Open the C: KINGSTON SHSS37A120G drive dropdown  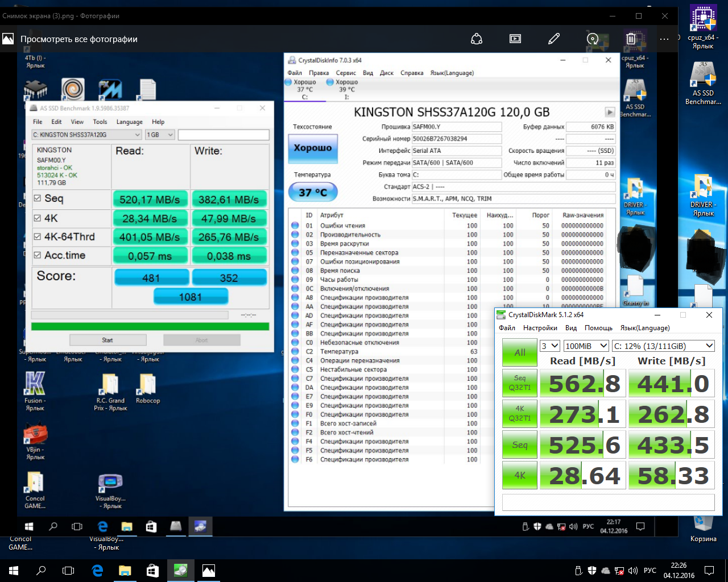87,135
